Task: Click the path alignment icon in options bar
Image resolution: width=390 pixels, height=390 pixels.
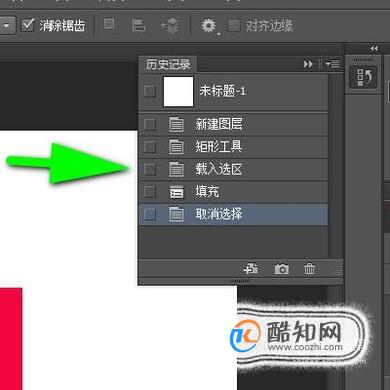Action: pyautogui.click(x=138, y=25)
